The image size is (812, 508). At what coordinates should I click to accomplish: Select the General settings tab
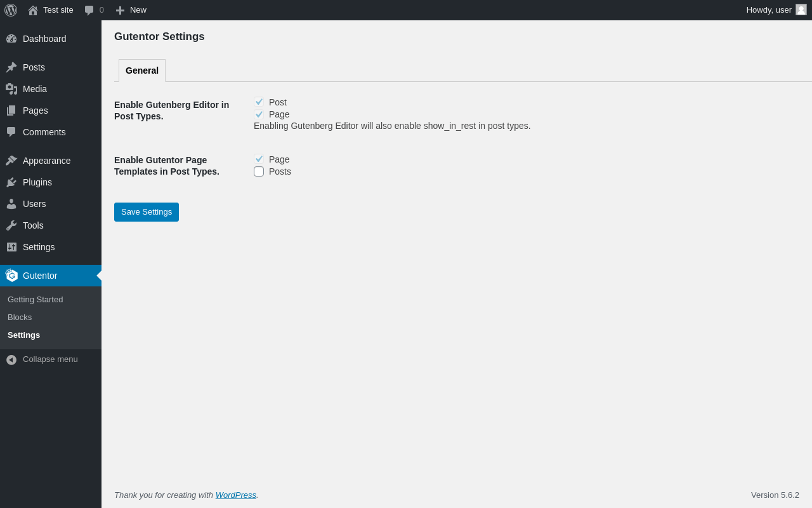pyautogui.click(x=142, y=70)
